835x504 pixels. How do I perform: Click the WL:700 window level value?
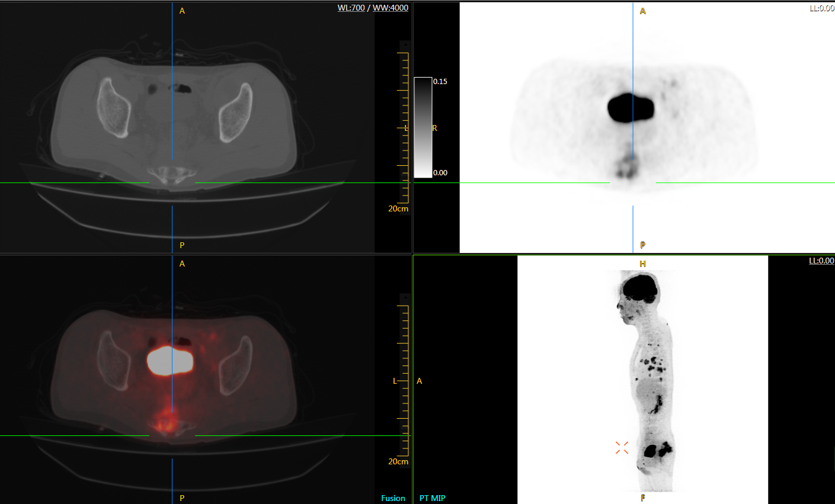pyautogui.click(x=351, y=8)
